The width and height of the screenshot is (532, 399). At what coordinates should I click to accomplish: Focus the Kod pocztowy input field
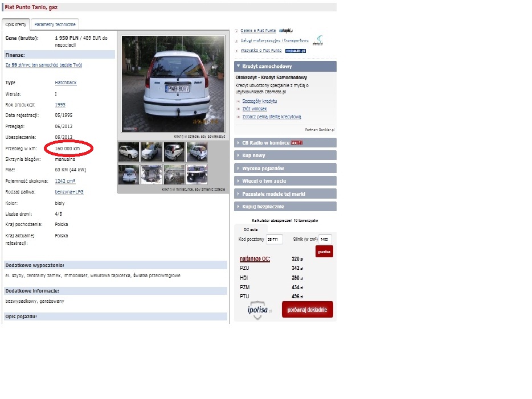pyautogui.click(x=274, y=239)
